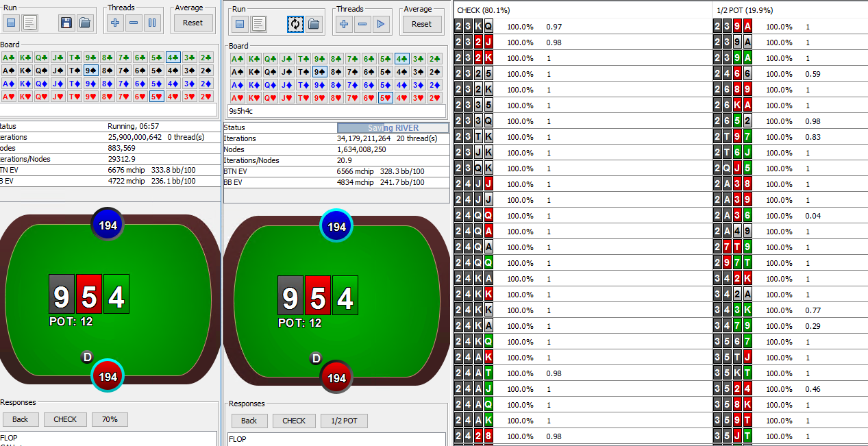
Task: Select the Iterations value 34,179,211,264
Action: click(x=364, y=138)
